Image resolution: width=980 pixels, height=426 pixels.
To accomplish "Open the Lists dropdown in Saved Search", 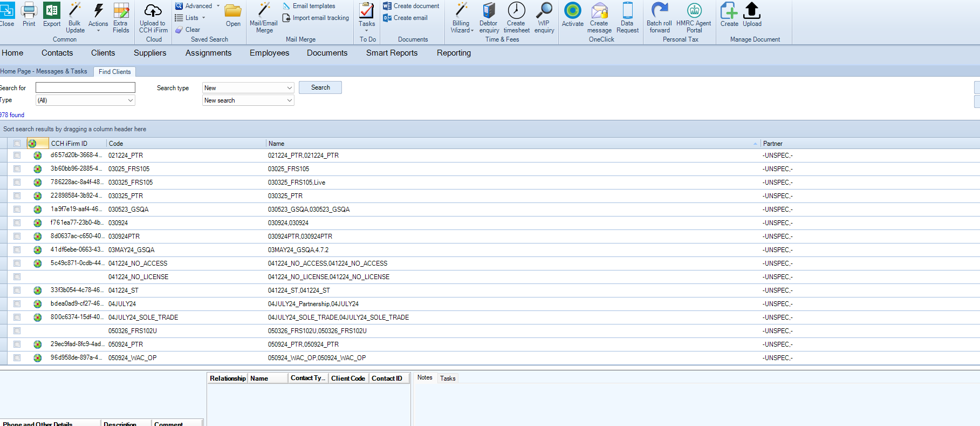I will pyautogui.click(x=190, y=18).
